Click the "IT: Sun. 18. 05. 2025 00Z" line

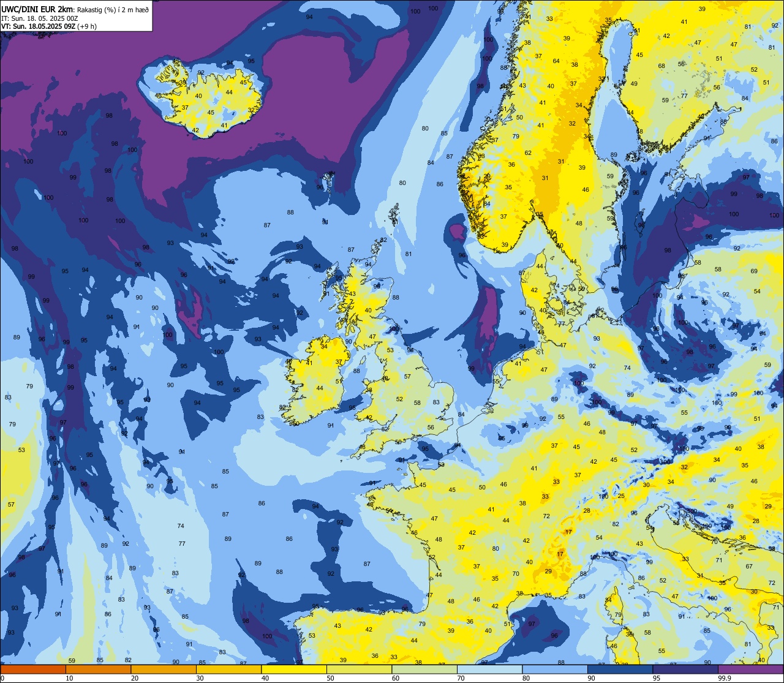(39, 18)
